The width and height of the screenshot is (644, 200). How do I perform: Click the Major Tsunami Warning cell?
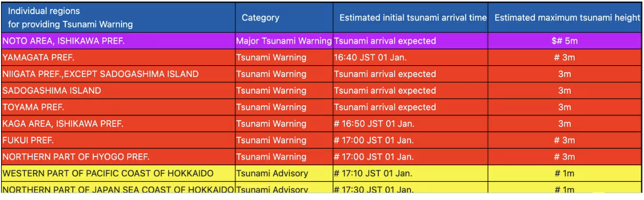(x=284, y=41)
